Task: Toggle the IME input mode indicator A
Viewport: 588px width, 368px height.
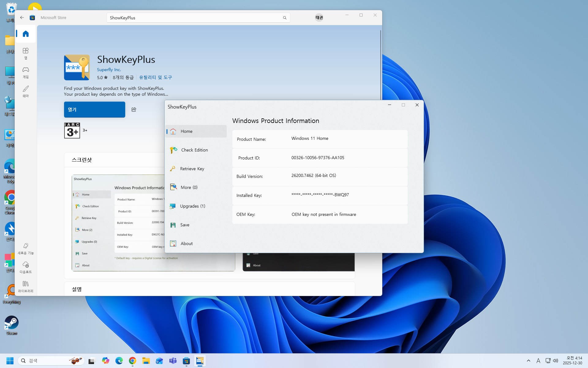Action: [538, 361]
